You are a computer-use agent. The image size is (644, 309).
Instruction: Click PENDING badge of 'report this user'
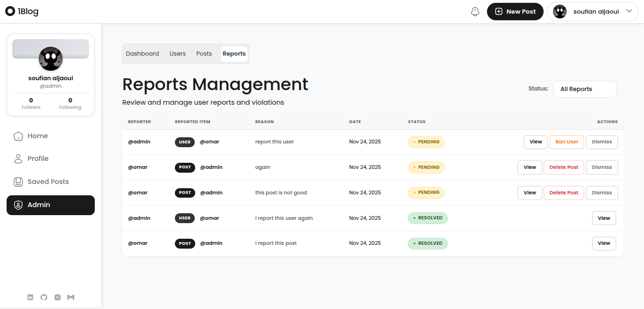426,142
